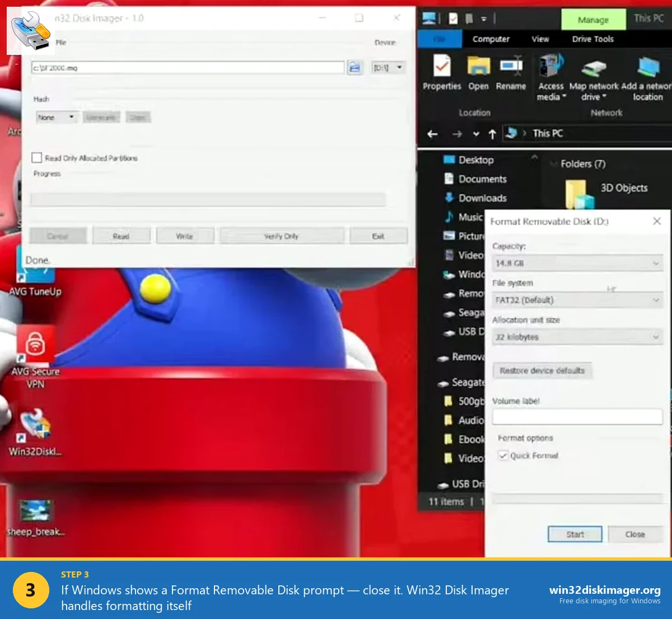Open the Drive Tools tab
The width and height of the screenshot is (672, 619).
click(x=592, y=39)
